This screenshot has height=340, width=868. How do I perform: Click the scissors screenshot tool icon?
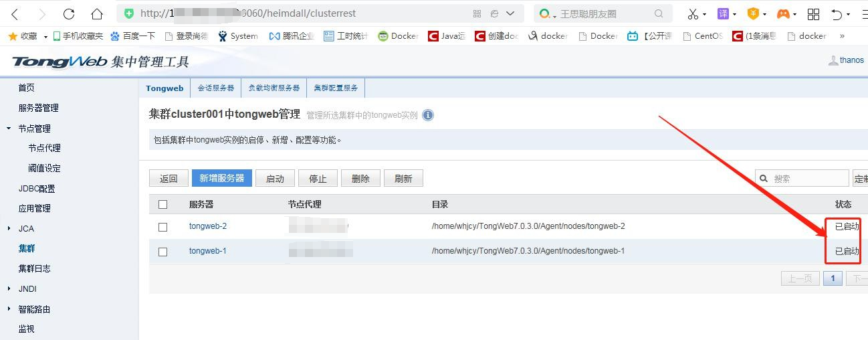tap(693, 13)
